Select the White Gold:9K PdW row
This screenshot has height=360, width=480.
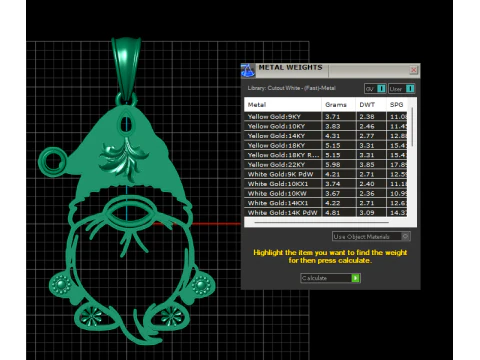[326, 174]
